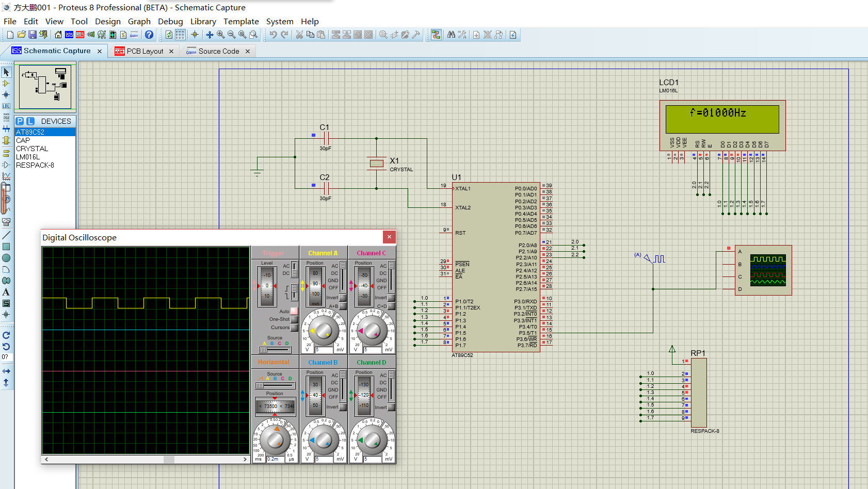Viewport: 868px width, 489px height.
Task: Open the Help question mark icon
Action: pyautogui.click(x=149, y=35)
